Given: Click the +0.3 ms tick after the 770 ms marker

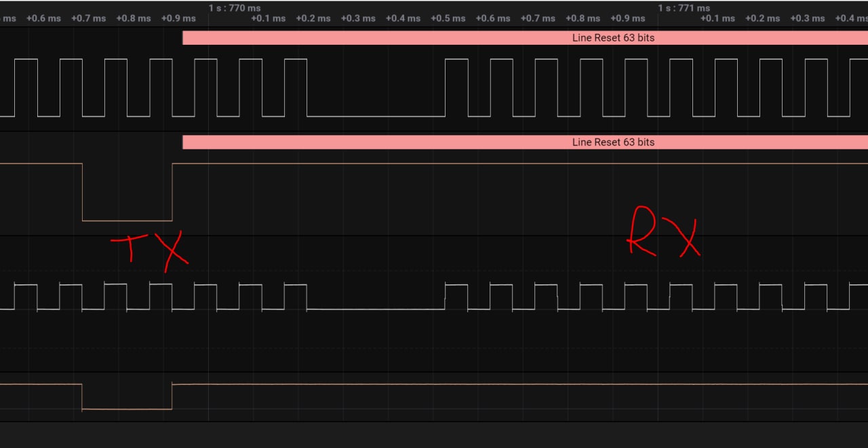Looking at the screenshot, I should tap(358, 18).
